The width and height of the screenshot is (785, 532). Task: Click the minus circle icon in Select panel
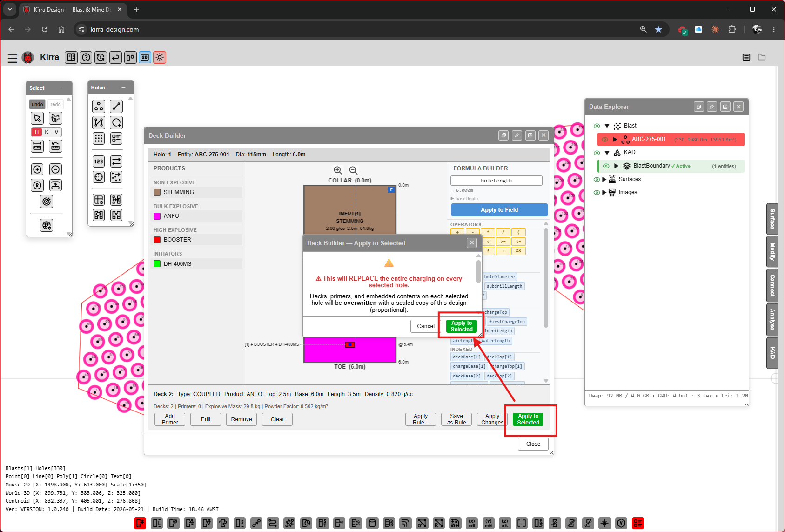coord(55,169)
